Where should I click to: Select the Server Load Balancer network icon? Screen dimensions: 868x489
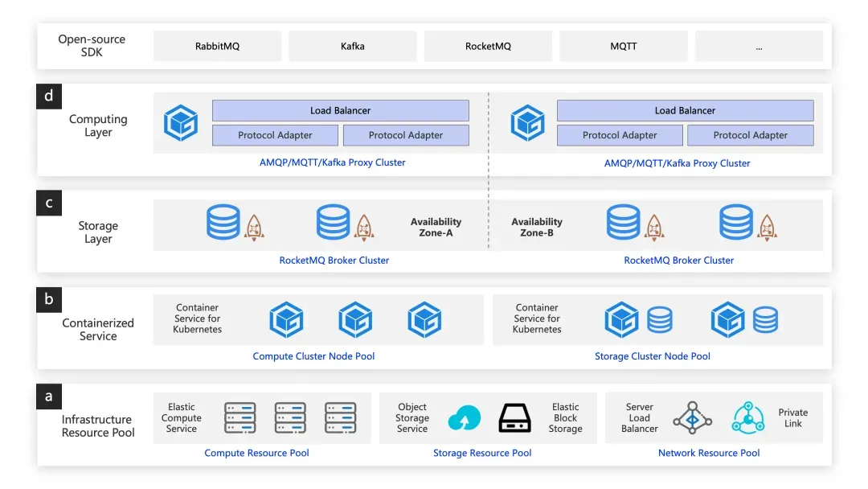pyautogui.click(x=693, y=418)
